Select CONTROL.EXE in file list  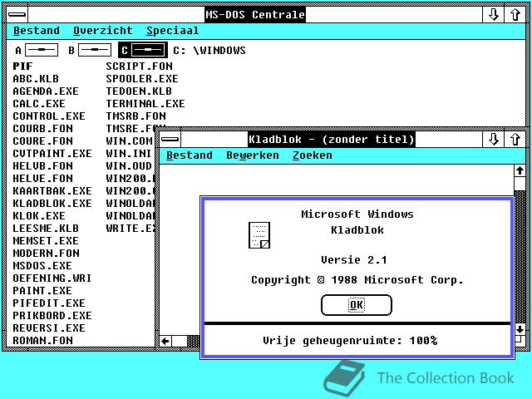pos(49,116)
